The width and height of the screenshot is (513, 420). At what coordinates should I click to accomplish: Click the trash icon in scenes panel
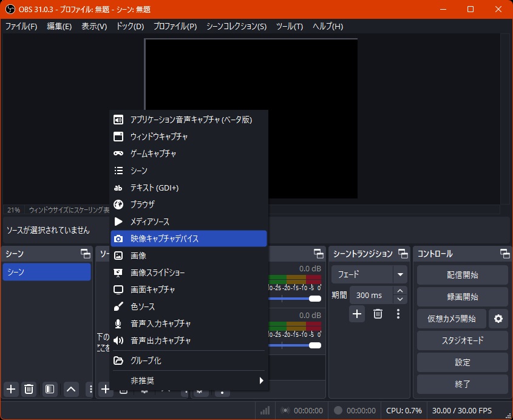tap(29, 389)
